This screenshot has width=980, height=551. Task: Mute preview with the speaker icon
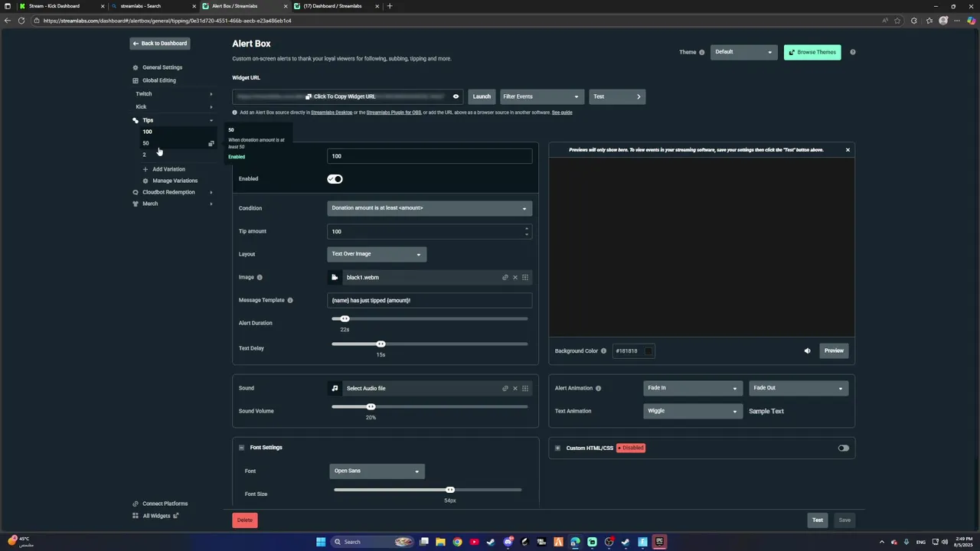click(x=807, y=350)
